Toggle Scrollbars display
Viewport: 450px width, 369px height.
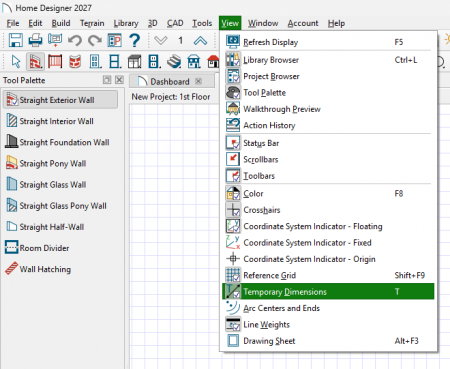coord(328,159)
